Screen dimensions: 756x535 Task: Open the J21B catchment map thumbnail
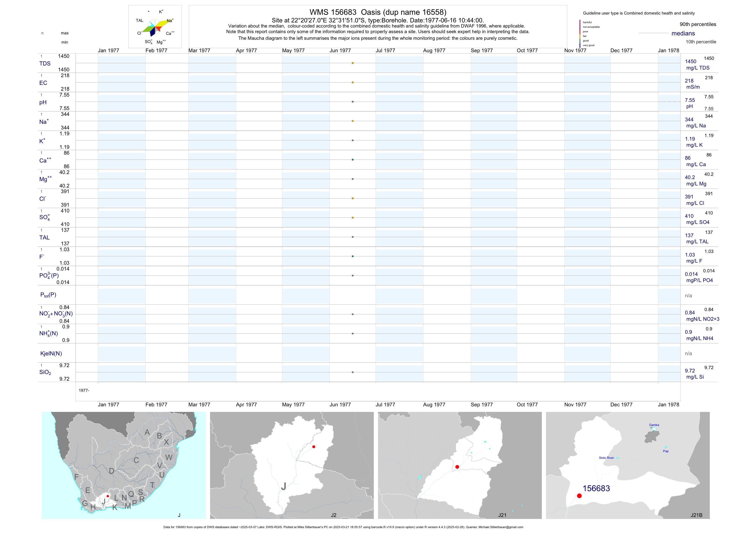[x=628, y=465]
